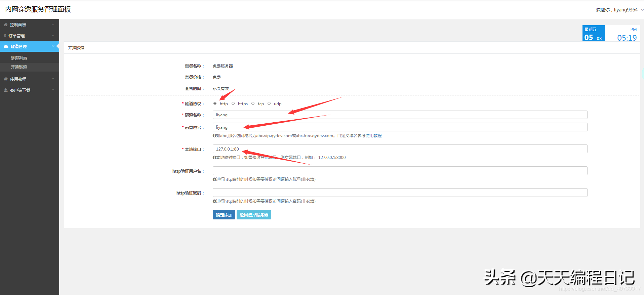Click the 开通隧道 panel heading

click(x=76, y=48)
